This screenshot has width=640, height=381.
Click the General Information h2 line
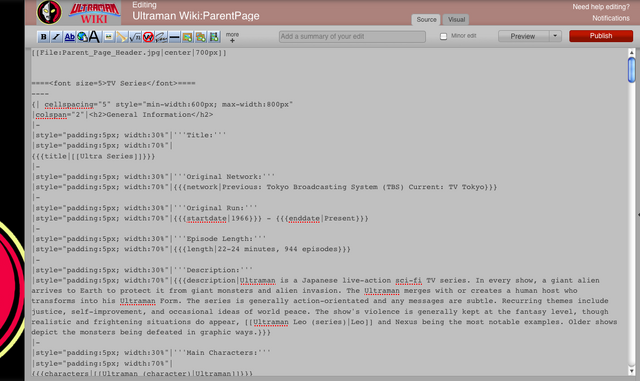coord(122,115)
